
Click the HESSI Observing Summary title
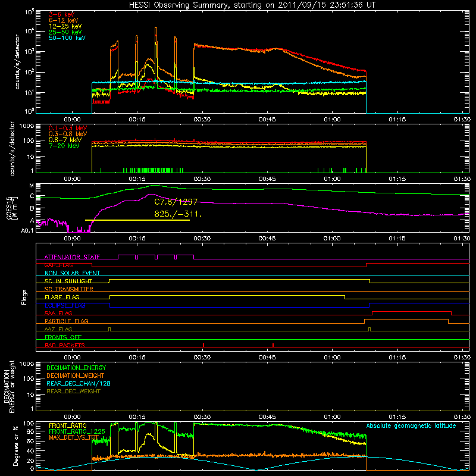[x=252, y=5]
